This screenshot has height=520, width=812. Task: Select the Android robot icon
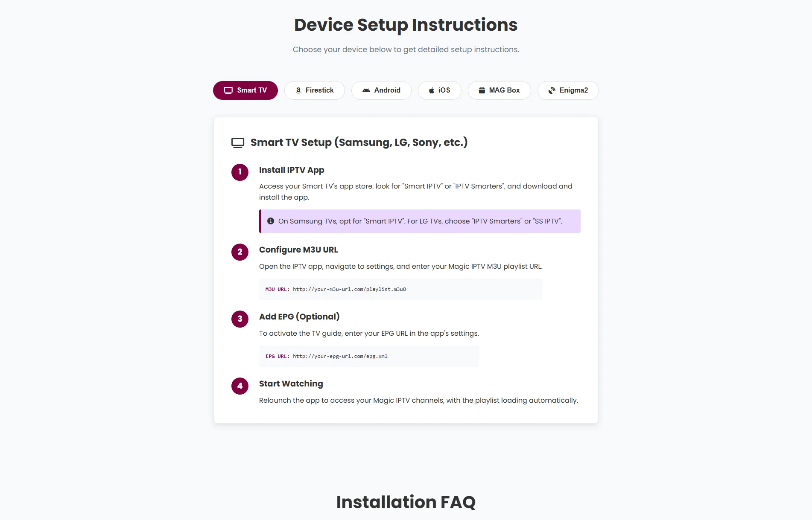coord(366,90)
